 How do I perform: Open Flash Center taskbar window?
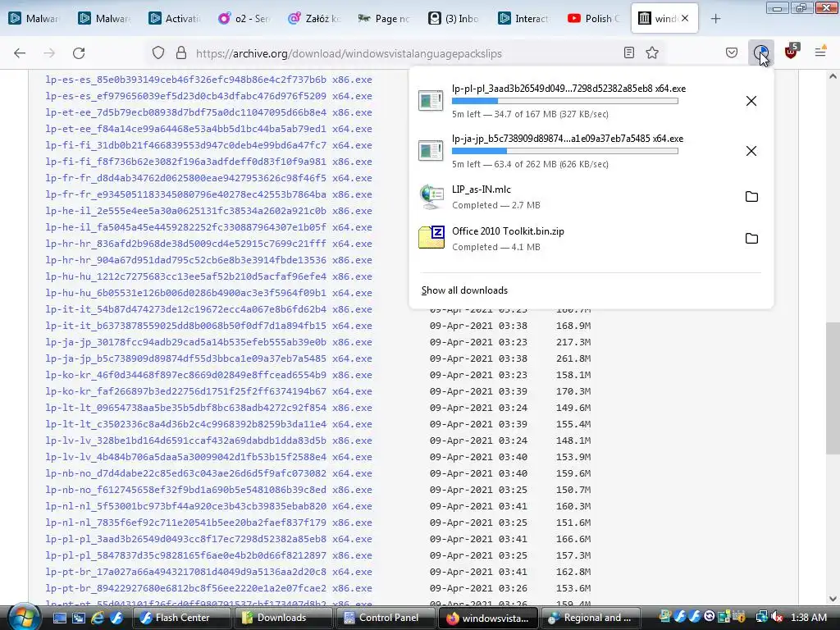tap(181, 618)
